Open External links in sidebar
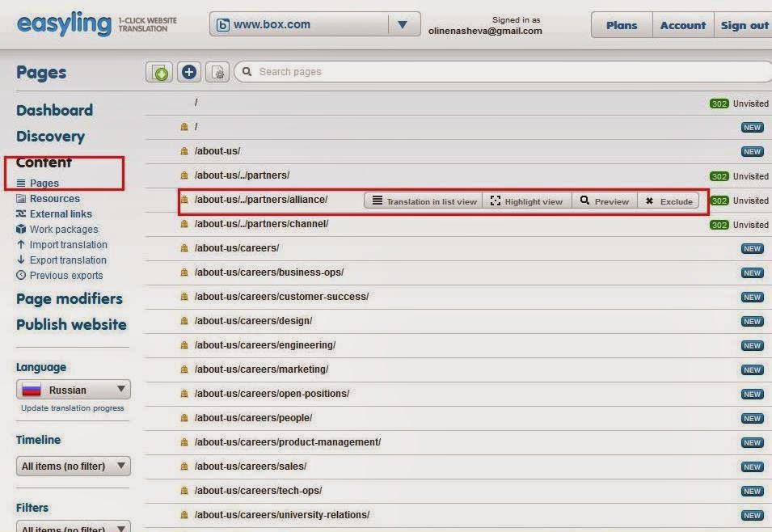 (x=61, y=213)
